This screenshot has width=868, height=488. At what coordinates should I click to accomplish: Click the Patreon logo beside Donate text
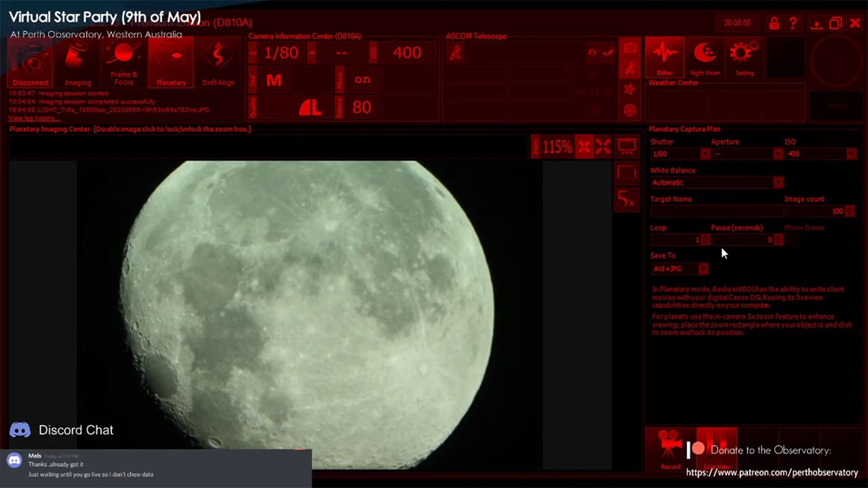pyautogui.click(x=696, y=450)
